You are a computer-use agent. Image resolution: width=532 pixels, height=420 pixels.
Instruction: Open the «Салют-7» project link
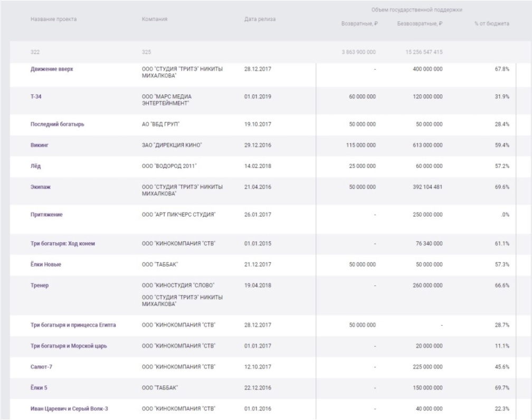coord(42,367)
